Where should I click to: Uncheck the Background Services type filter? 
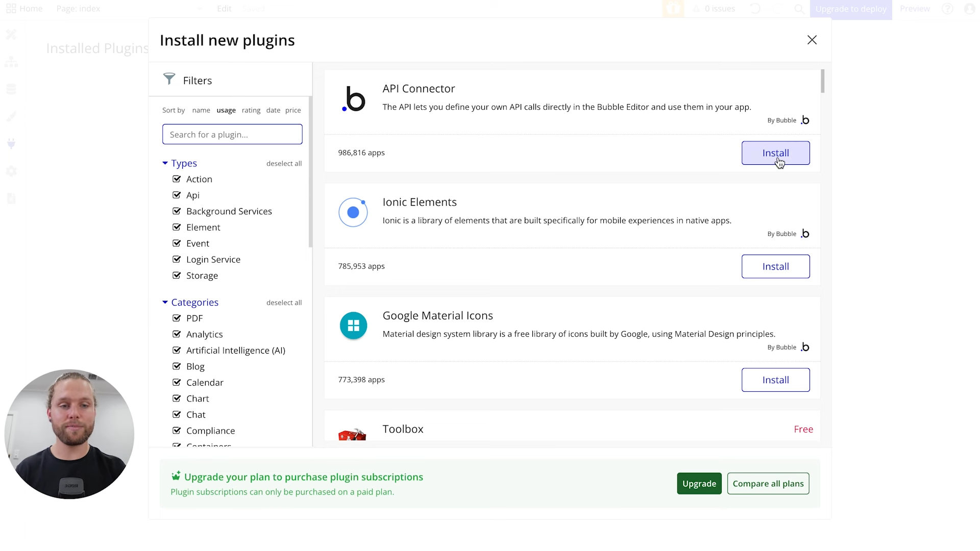tap(177, 211)
